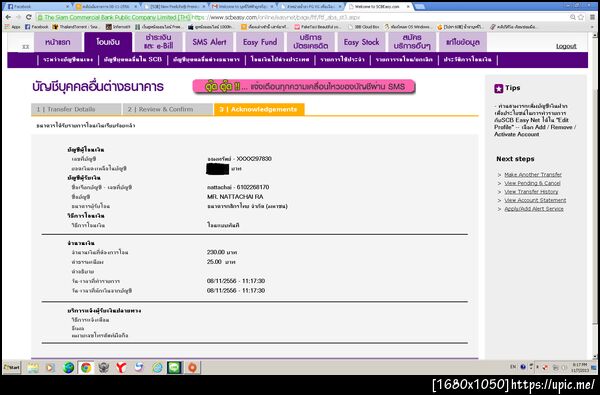Image resolution: width=600 pixels, height=395 pixels.
Task: Select the submenu item ending in SCB
Action: 132,60
